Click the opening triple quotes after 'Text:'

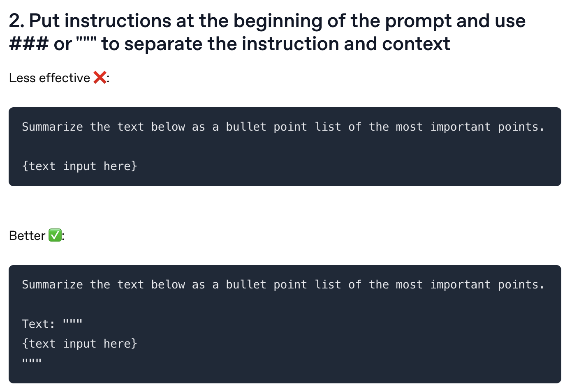coord(73,322)
